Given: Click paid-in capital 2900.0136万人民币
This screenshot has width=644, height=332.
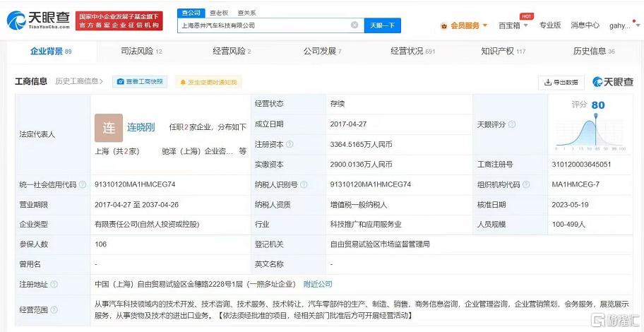Looking at the screenshot, I should pos(361,165).
